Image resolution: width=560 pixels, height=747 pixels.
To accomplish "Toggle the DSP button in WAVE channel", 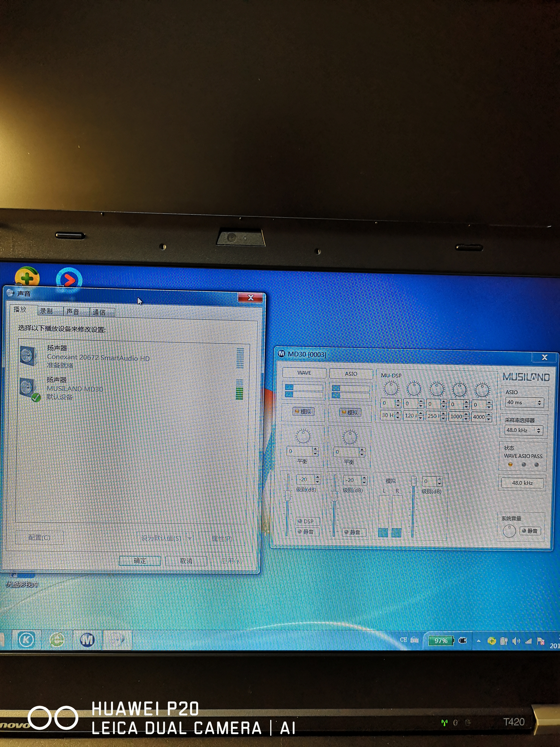I will (307, 521).
